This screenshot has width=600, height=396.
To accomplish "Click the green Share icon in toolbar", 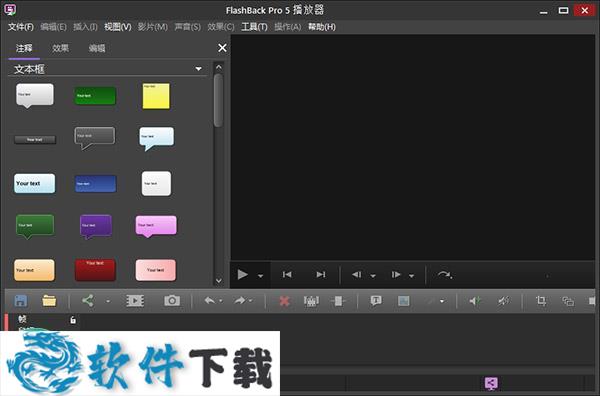I will [88, 300].
